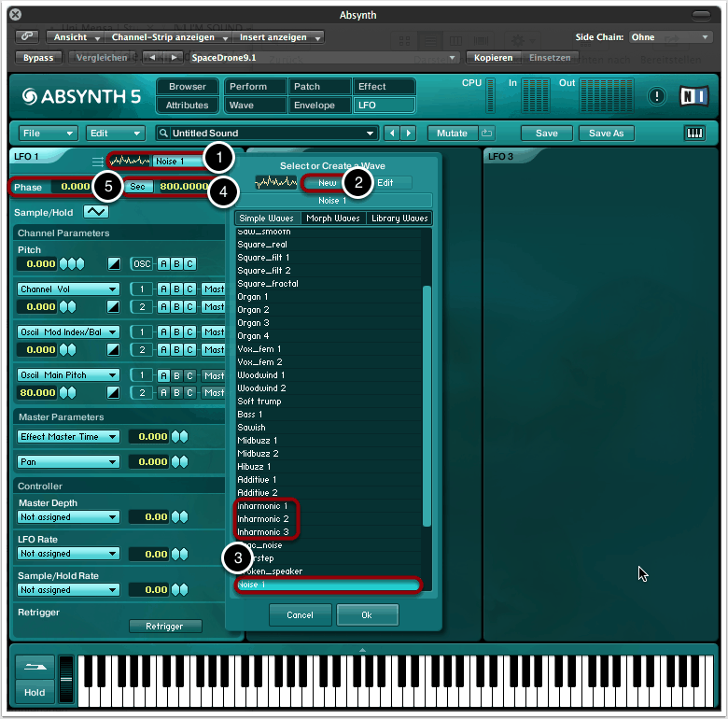Viewport: 728px width, 719px height.
Task: Toggle the OSC button in Pitch row
Action: [142, 264]
